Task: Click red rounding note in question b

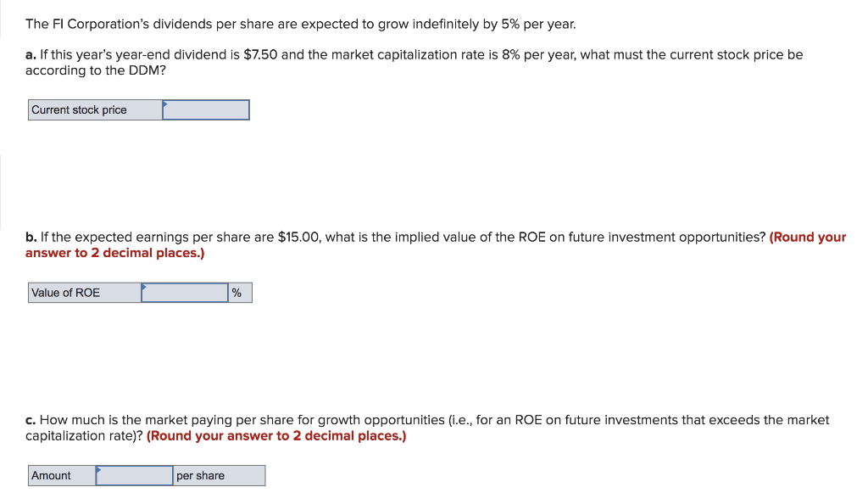Action: (436, 245)
